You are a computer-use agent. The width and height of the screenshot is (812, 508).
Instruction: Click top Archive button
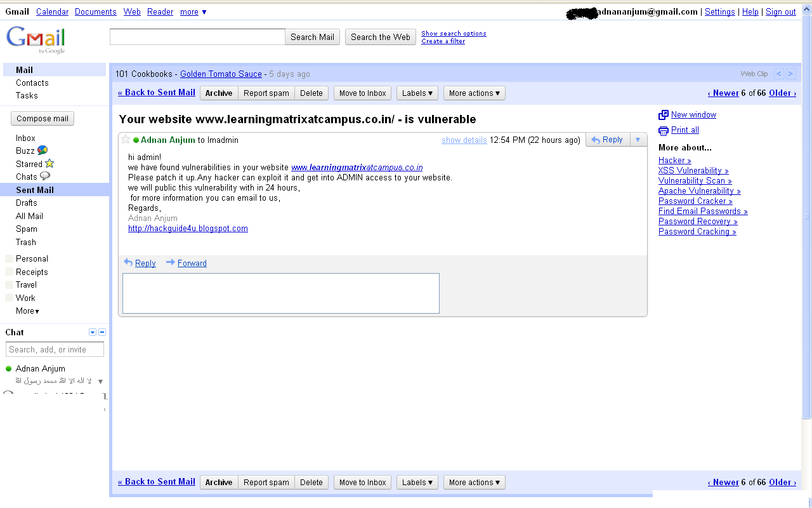[x=219, y=93]
